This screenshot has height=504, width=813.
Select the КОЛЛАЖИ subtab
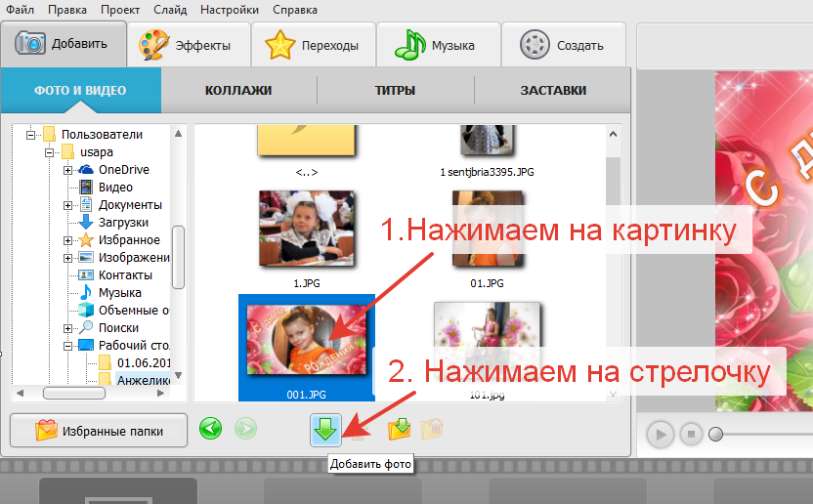(x=238, y=90)
